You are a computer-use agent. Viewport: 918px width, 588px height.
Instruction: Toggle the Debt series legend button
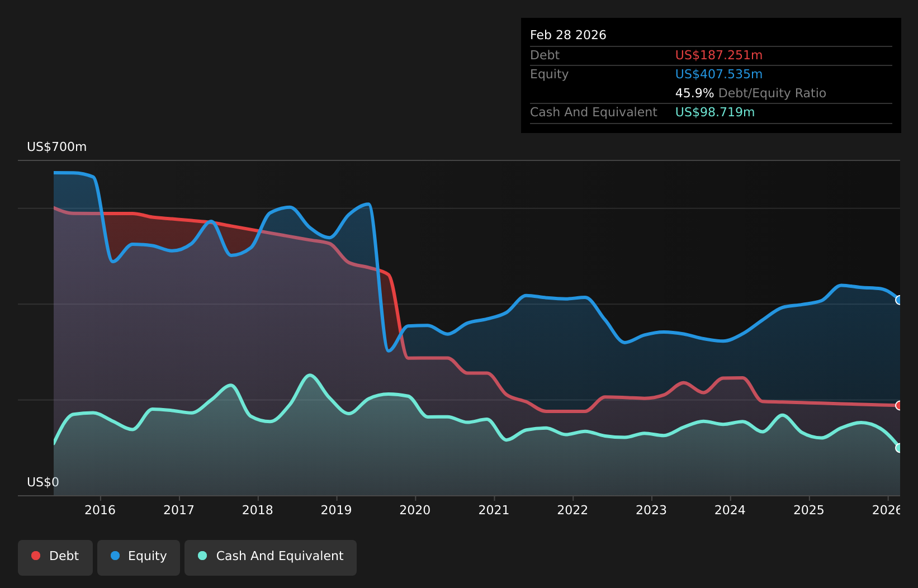pos(55,557)
